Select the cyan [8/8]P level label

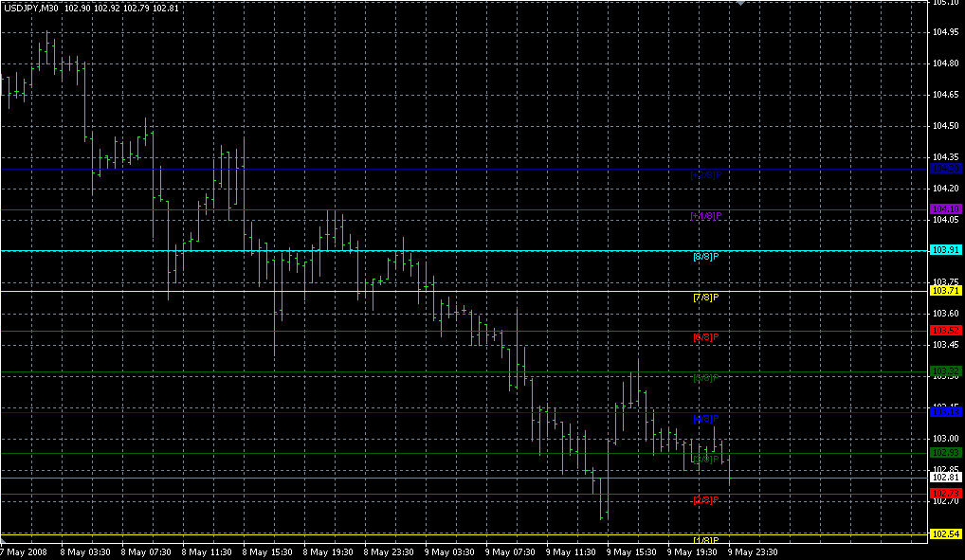pyautogui.click(x=706, y=257)
